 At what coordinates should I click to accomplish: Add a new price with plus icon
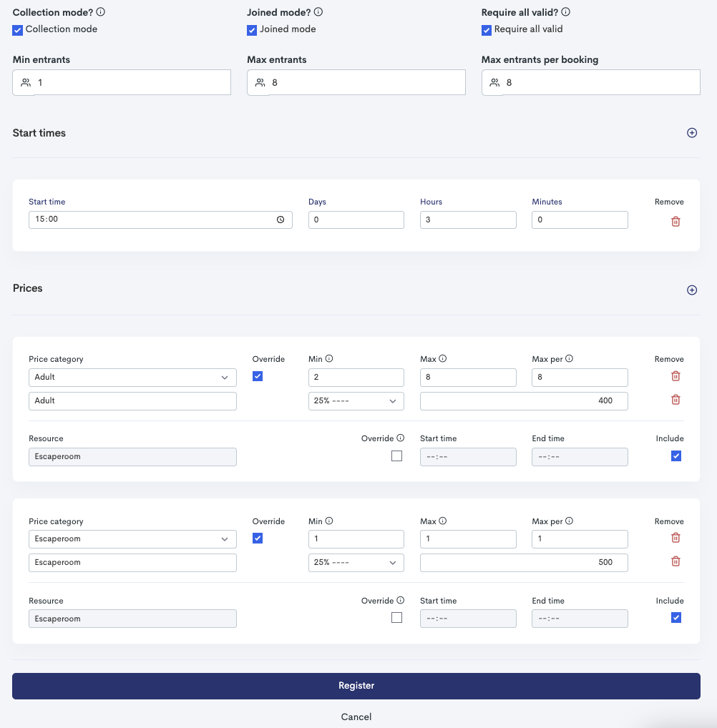[x=691, y=290]
